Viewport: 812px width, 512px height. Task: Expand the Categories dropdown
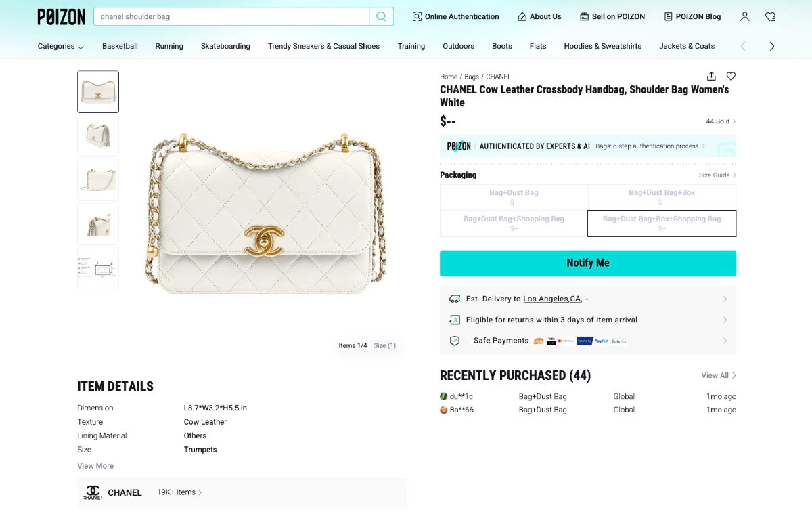(x=60, y=46)
